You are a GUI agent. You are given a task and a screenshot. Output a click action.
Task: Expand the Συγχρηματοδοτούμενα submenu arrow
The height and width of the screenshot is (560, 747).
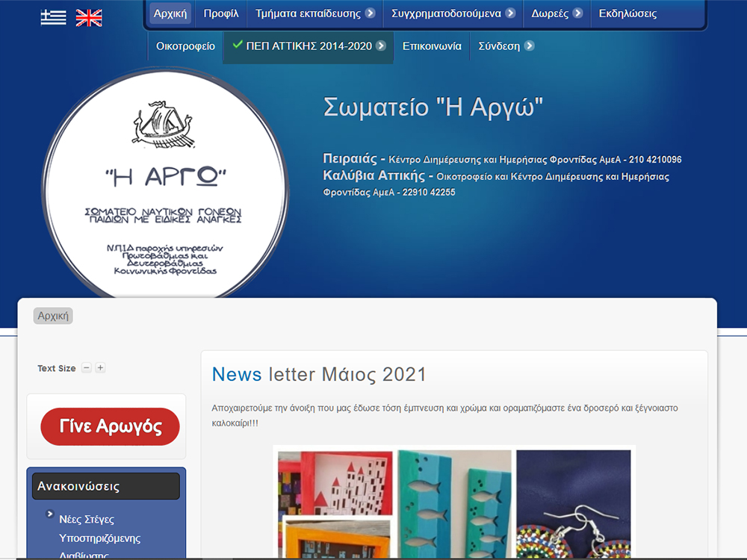tap(510, 13)
